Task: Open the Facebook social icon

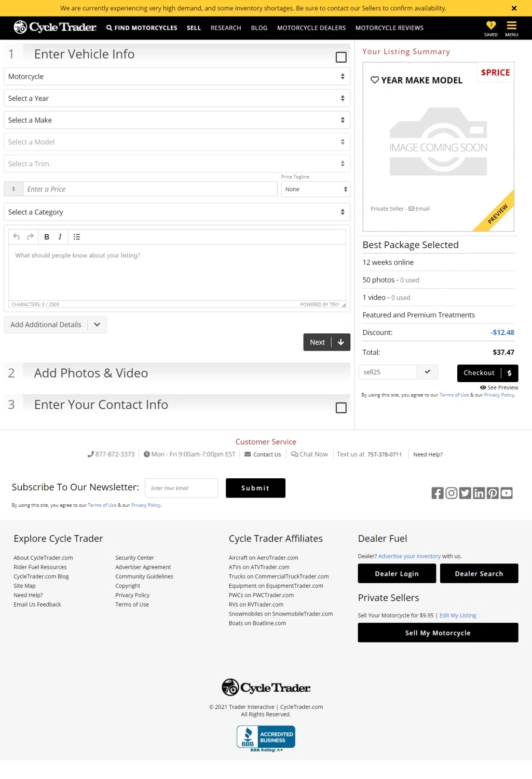Action: click(x=438, y=493)
